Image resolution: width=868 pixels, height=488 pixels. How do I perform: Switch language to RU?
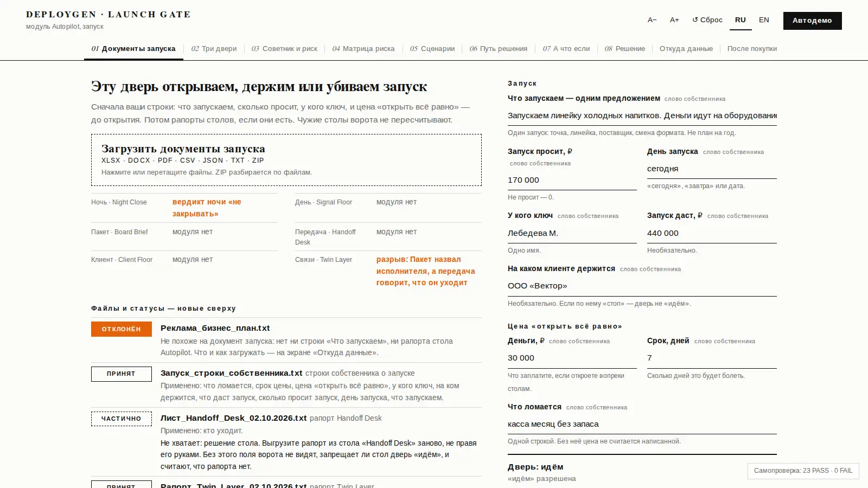(741, 20)
